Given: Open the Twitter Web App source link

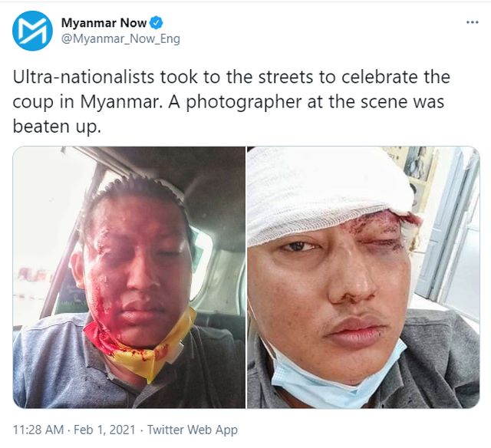Looking at the screenshot, I should coord(193,430).
